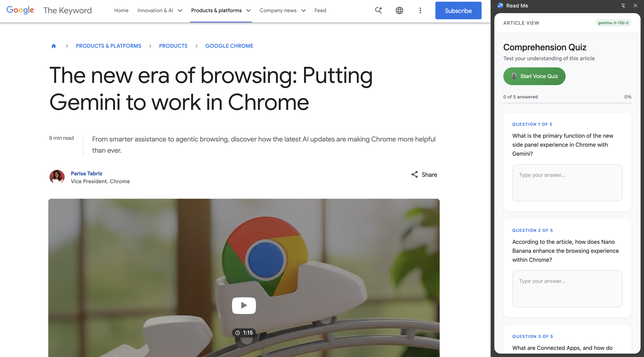Click the GOOGLE CHROME breadcrumb link
The width and height of the screenshot is (644, 357).
(x=229, y=46)
